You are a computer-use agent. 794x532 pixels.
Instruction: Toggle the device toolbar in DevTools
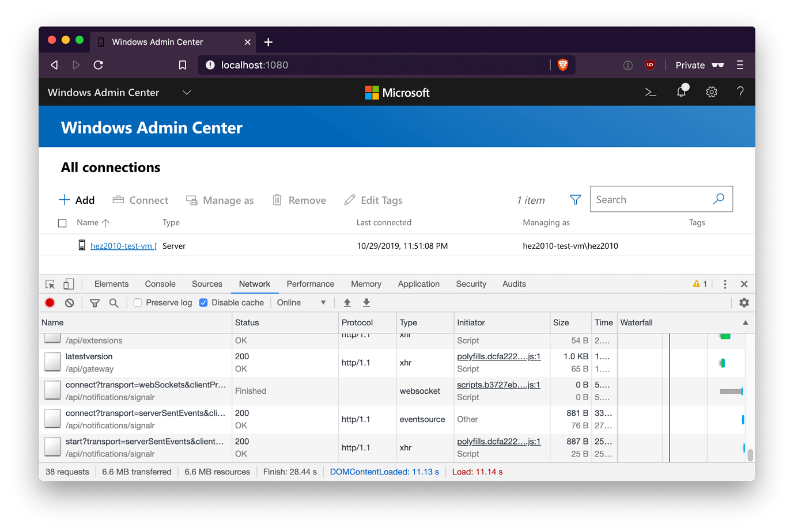69,284
